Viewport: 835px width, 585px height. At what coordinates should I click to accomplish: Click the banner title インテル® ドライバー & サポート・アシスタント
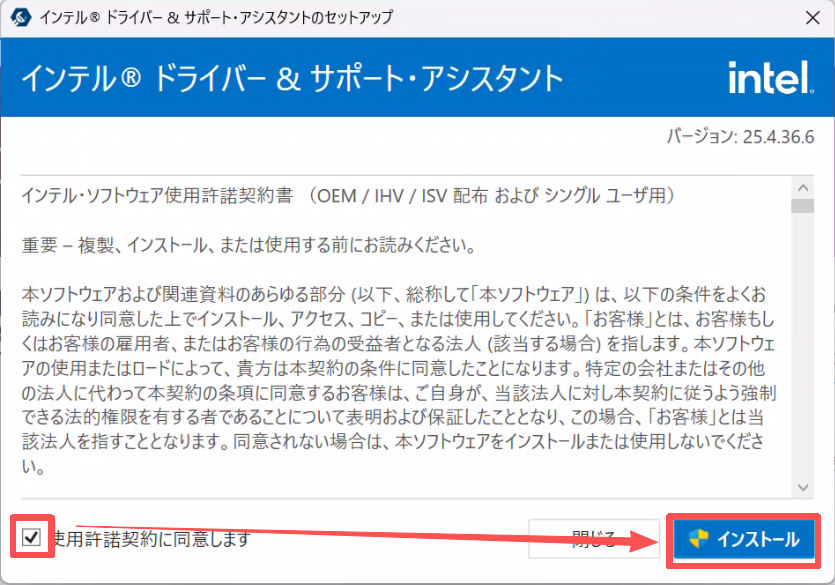[292, 78]
